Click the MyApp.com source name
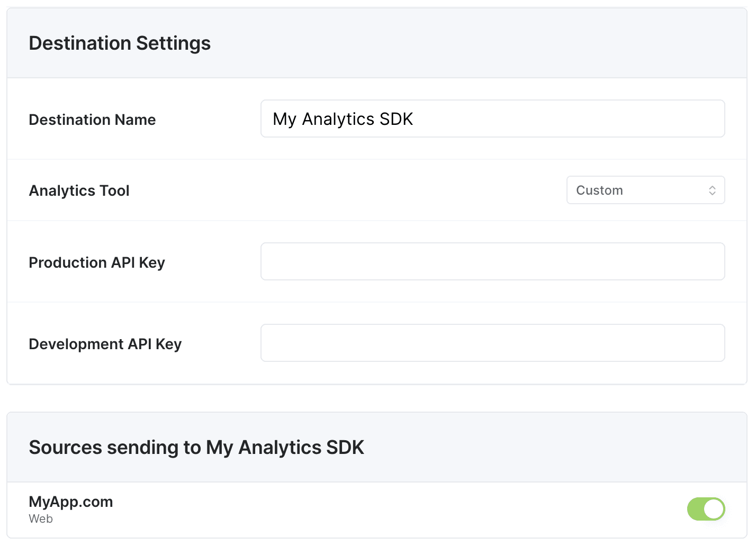Screen dimensions: 756x546 tap(71, 501)
